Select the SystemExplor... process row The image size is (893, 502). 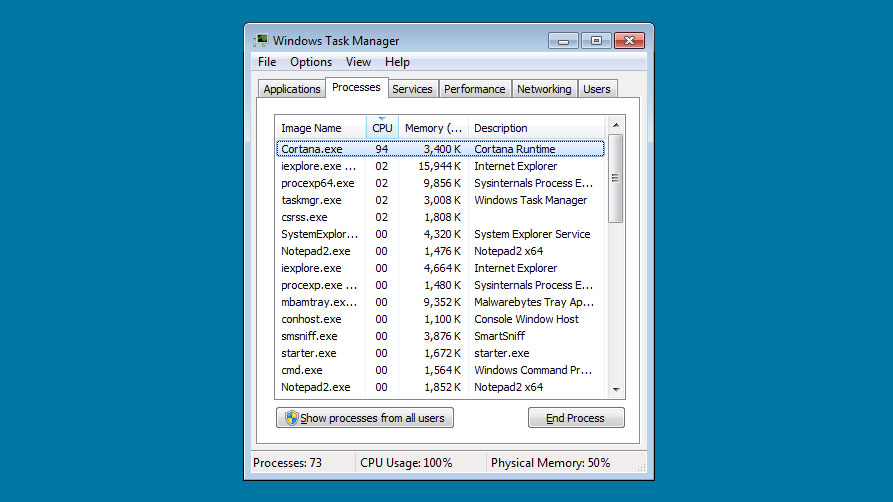pos(440,234)
